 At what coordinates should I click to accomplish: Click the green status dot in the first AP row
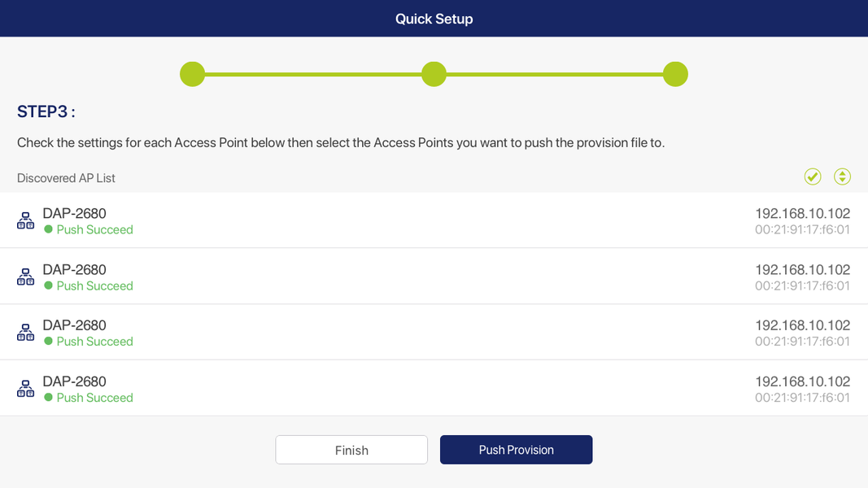coord(48,229)
